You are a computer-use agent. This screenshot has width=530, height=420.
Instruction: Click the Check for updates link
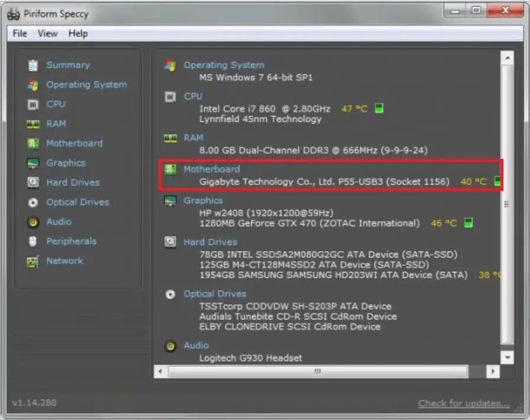pos(464,403)
